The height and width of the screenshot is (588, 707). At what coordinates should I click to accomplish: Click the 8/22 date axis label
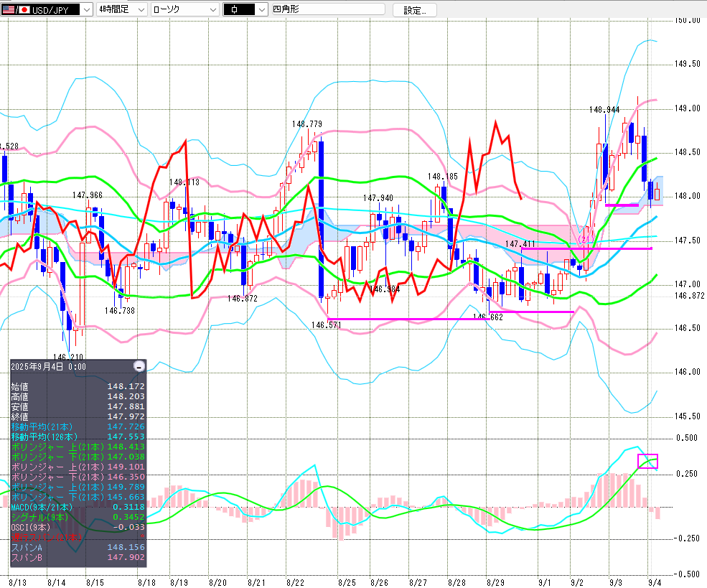[x=295, y=582]
